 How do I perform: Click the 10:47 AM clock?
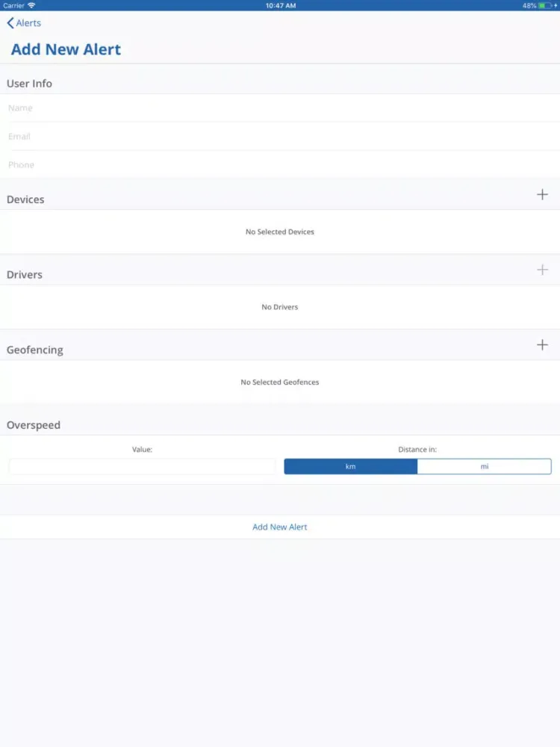pyautogui.click(x=281, y=6)
